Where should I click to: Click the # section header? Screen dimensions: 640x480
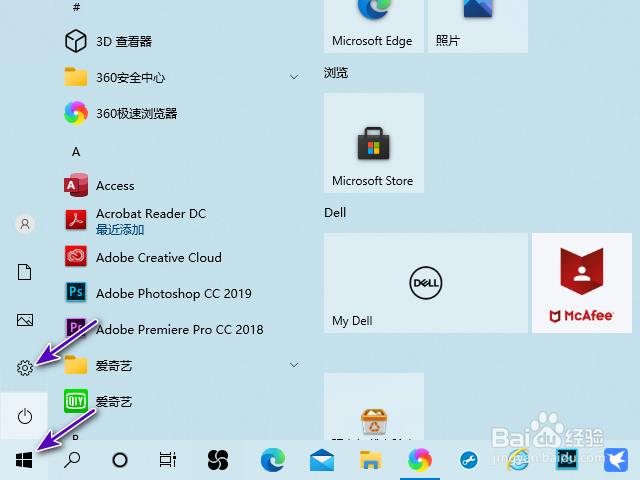point(76,7)
